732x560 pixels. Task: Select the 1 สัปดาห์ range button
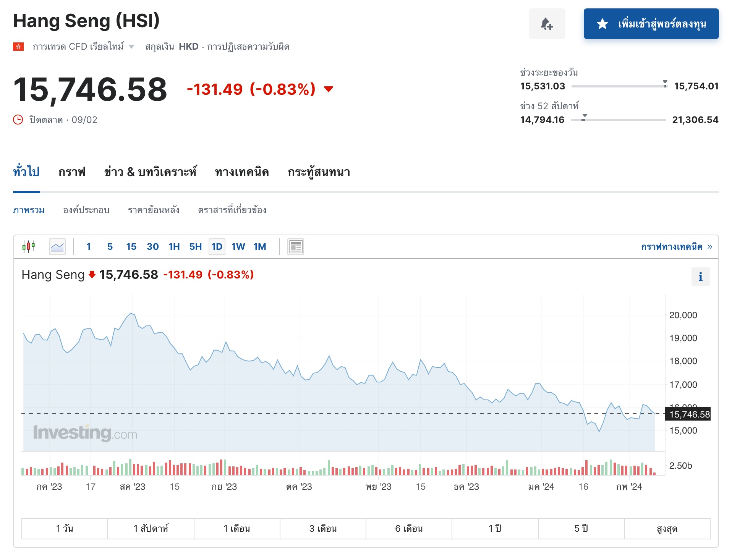(151, 529)
